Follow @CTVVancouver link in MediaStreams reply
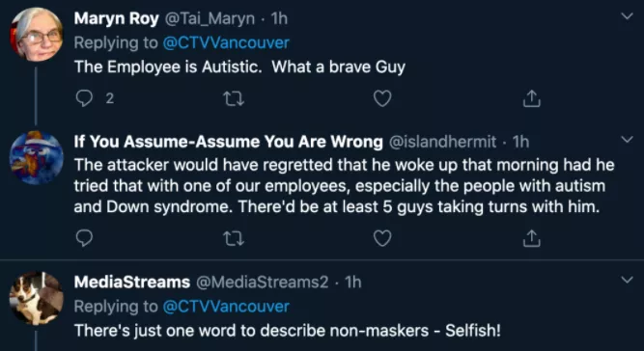This screenshot has height=351, width=644. coord(226,307)
